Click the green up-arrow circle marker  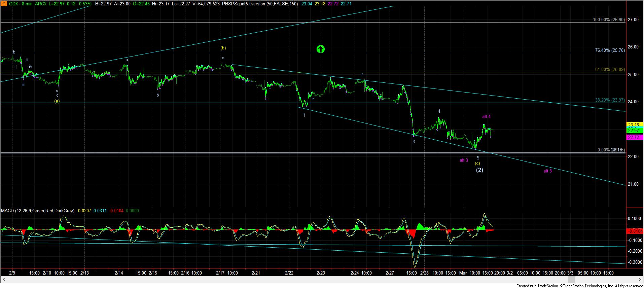coord(321,49)
